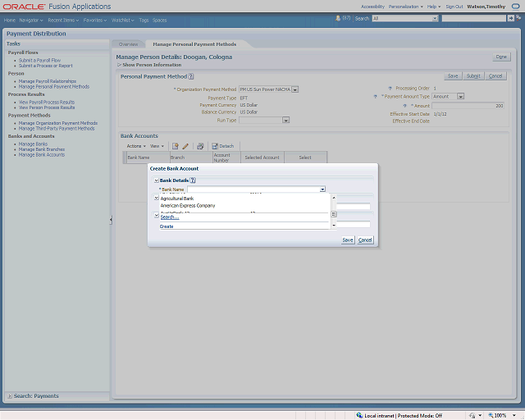Expand Show Person Information
Screen dimensions: 525x420
coord(119,65)
